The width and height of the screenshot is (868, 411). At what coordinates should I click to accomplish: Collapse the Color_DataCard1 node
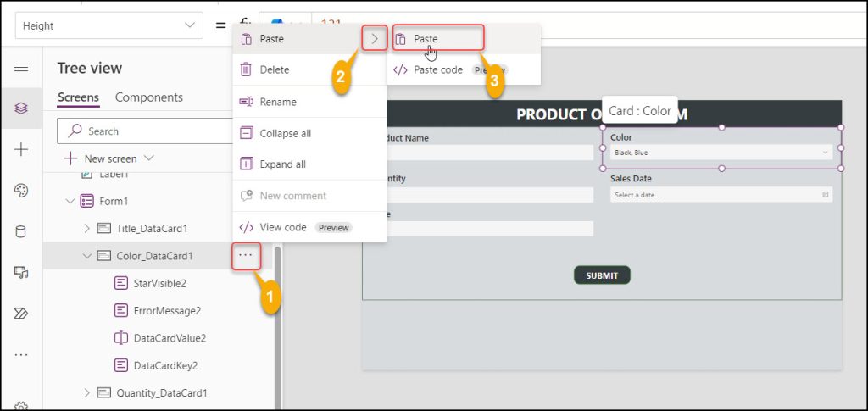[86, 256]
